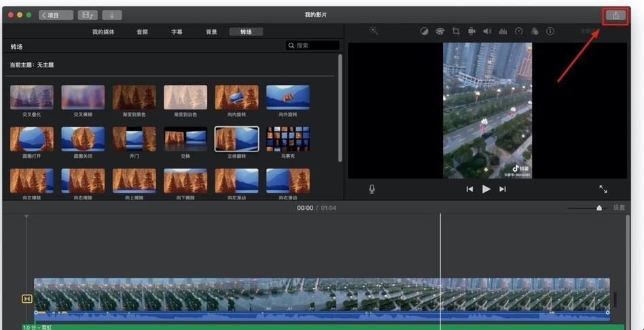
Task: Open the color balance adjustment icon
Action: [425, 31]
